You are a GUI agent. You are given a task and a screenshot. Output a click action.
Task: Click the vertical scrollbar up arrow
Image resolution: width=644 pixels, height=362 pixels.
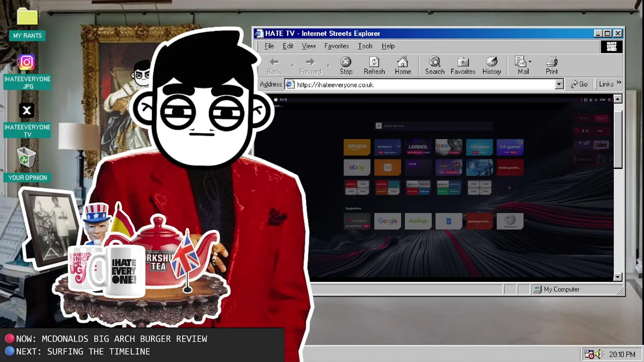[x=618, y=99]
